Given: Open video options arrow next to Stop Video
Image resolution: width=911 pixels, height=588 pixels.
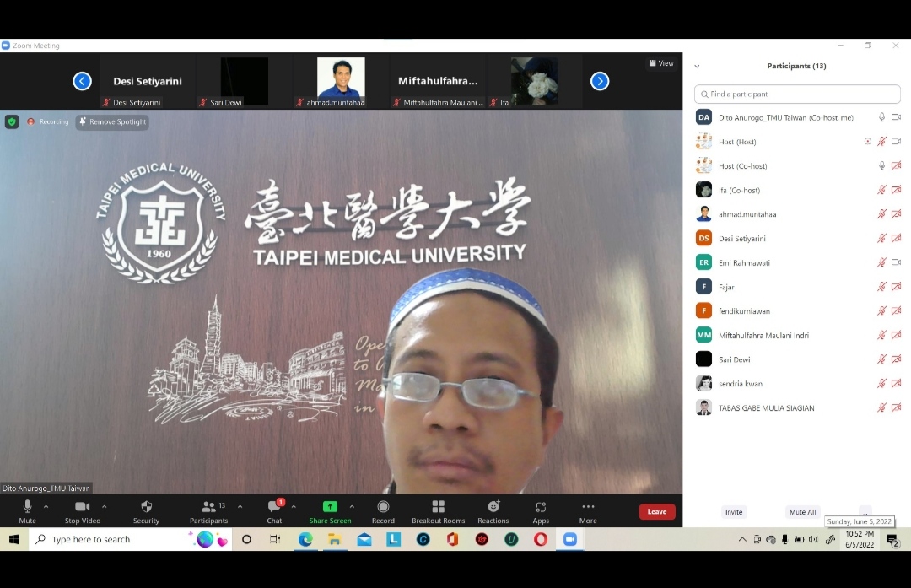Looking at the screenshot, I should (104, 507).
